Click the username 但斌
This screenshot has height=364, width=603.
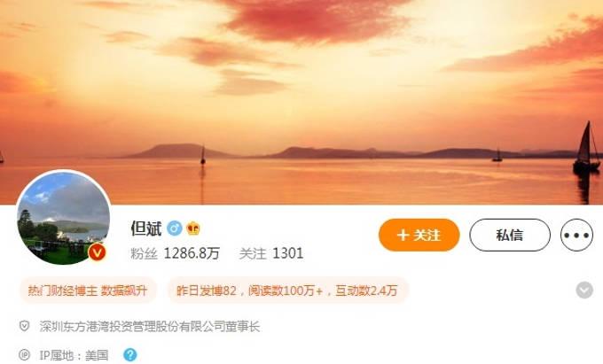click(146, 228)
